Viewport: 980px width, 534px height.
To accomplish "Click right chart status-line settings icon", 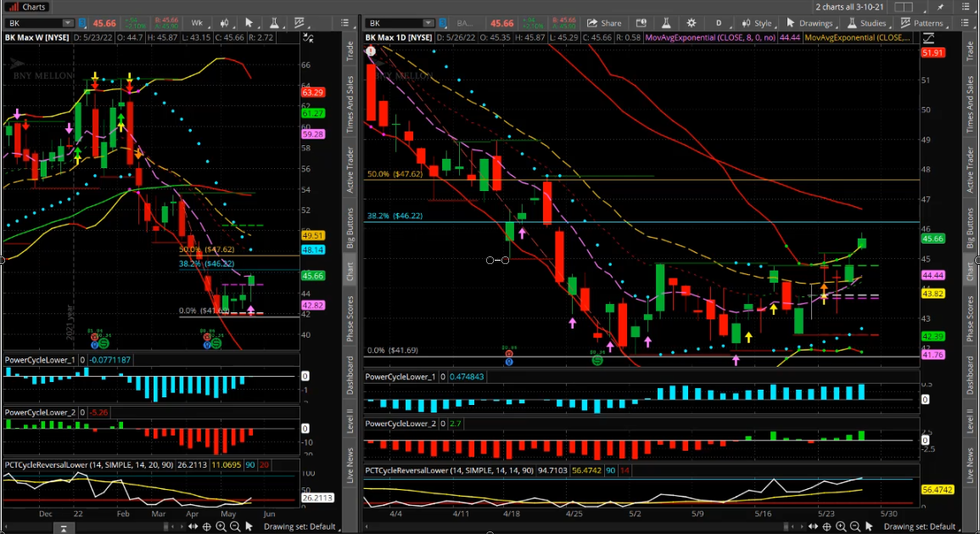I will coord(929,38).
